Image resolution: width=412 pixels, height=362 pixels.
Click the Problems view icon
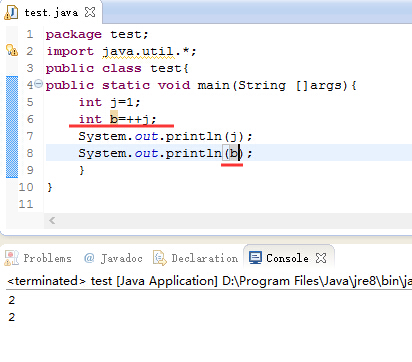point(11,258)
